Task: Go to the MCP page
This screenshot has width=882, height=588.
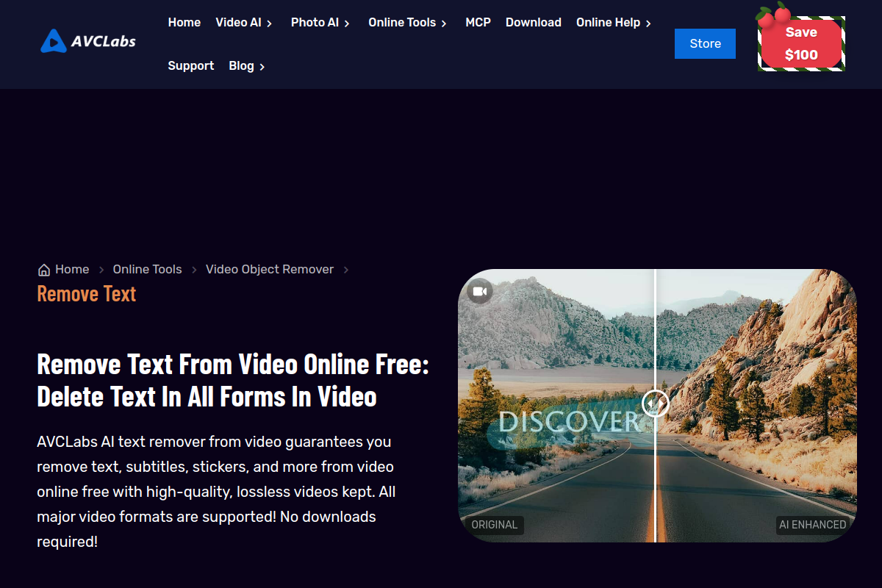Action: pos(478,23)
